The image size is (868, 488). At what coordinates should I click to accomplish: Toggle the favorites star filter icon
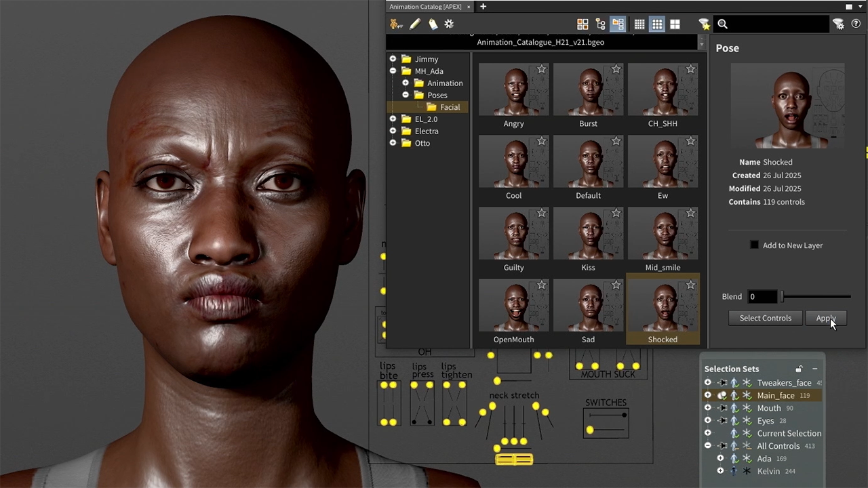pyautogui.click(x=705, y=24)
